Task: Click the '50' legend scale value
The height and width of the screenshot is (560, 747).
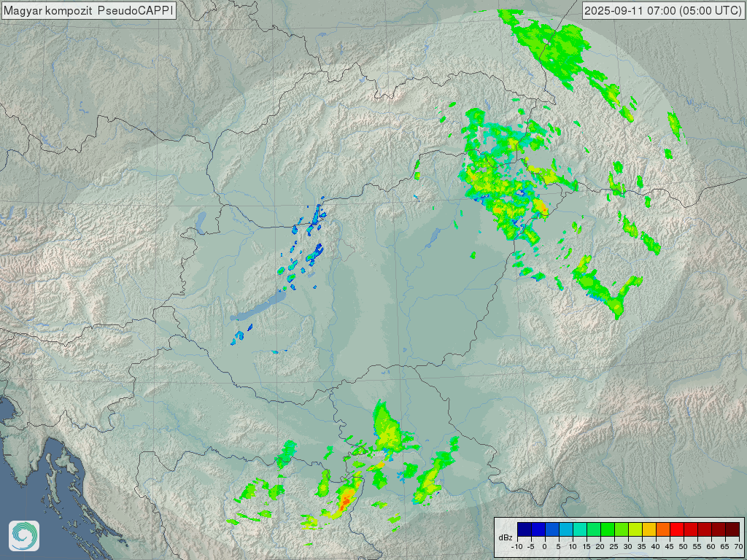Action: click(x=683, y=547)
